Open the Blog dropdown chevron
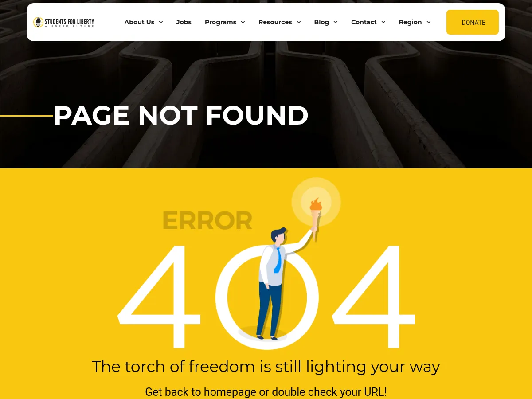This screenshot has width=532, height=399. (x=336, y=22)
